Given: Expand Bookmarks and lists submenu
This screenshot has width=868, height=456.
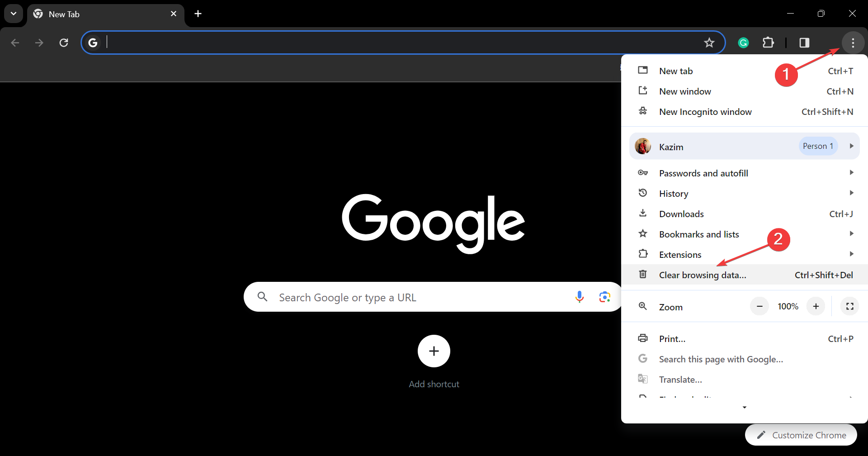Looking at the screenshot, I should (x=745, y=234).
